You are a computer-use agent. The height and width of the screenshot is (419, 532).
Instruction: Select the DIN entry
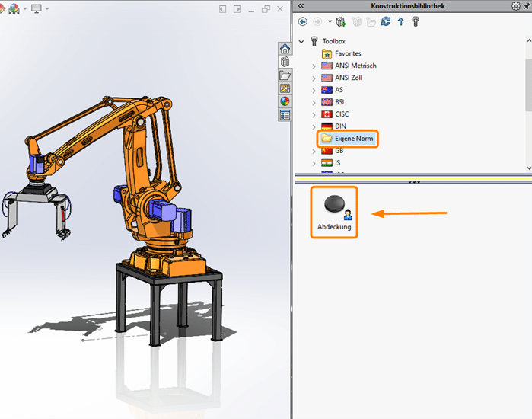tap(341, 126)
